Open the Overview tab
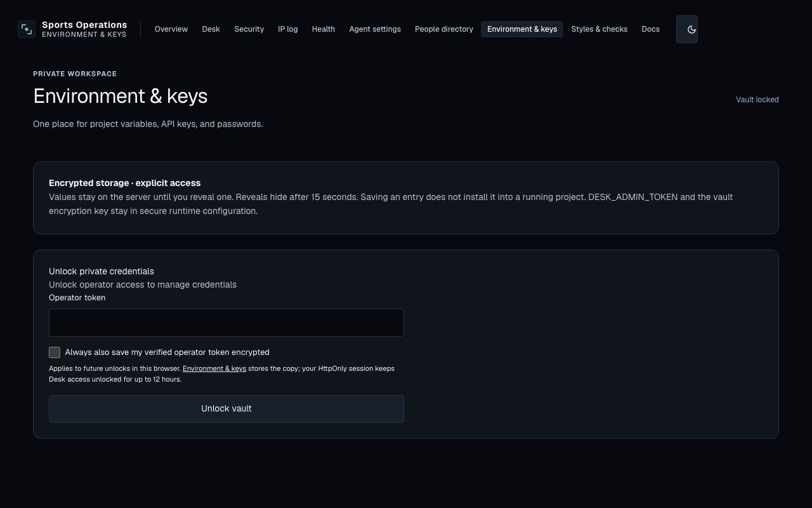The image size is (812, 508). 171,29
